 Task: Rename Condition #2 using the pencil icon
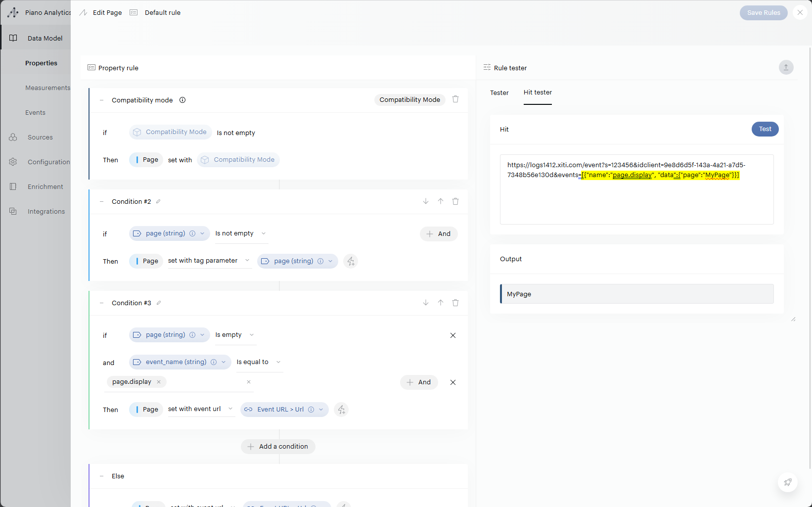tap(158, 201)
